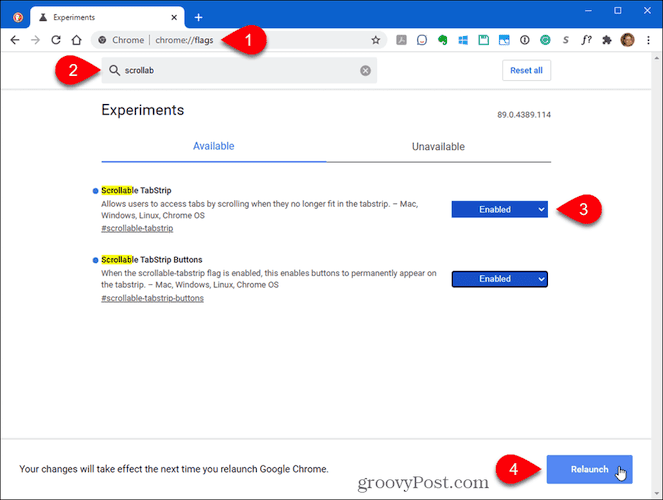663x500 pixels.
Task: Bookmark this page with the star icon
Action: [375, 40]
